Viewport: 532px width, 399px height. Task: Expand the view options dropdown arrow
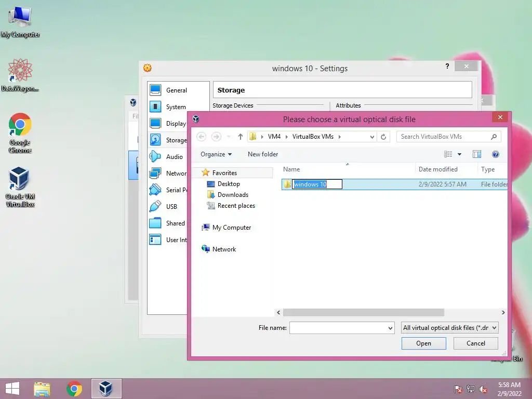pyautogui.click(x=459, y=154)
